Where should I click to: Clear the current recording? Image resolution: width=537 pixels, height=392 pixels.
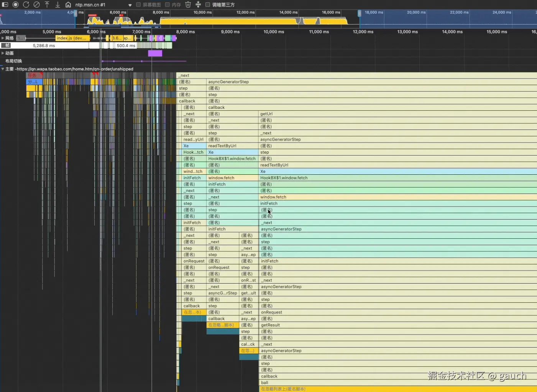click(36, 5)
